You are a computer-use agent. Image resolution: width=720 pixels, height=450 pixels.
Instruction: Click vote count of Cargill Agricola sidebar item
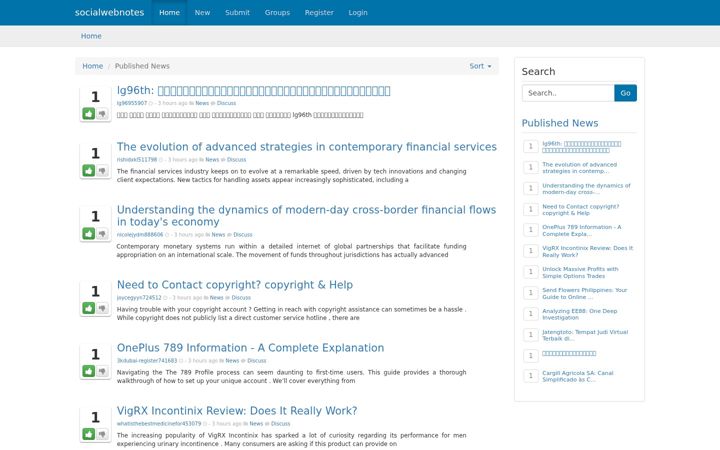coord(531,376)
